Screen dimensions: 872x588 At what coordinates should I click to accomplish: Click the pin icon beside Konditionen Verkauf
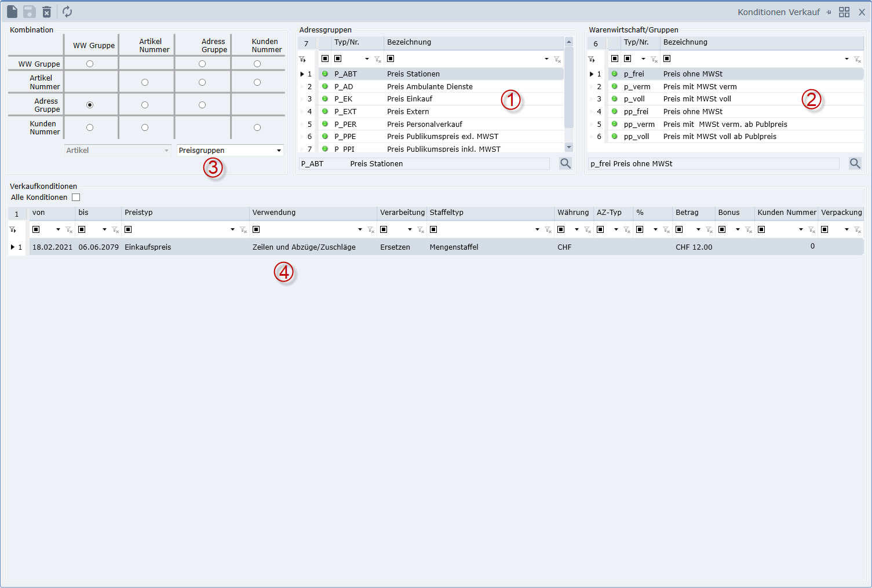pos(829,12)
